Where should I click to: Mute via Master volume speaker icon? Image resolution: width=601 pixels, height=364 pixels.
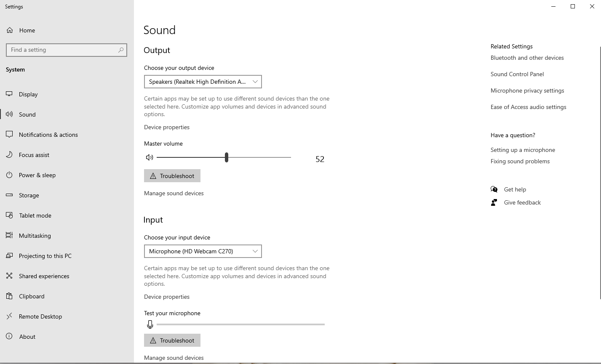tap(150, 157)
